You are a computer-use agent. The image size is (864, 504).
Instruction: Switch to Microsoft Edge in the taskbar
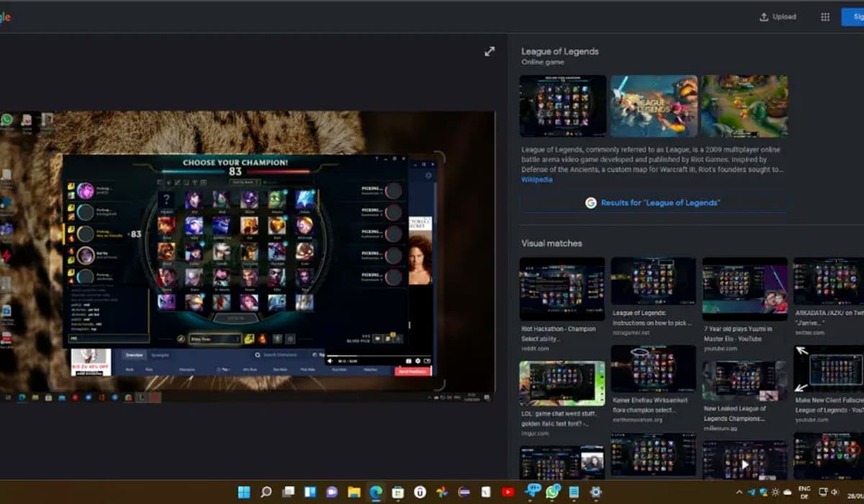click(376, 492)
